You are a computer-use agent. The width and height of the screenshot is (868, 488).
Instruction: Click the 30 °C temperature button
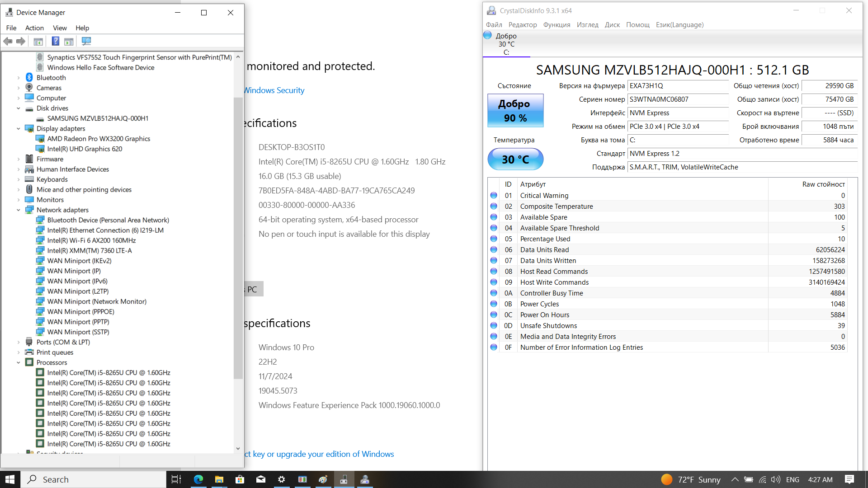point(515,159)
